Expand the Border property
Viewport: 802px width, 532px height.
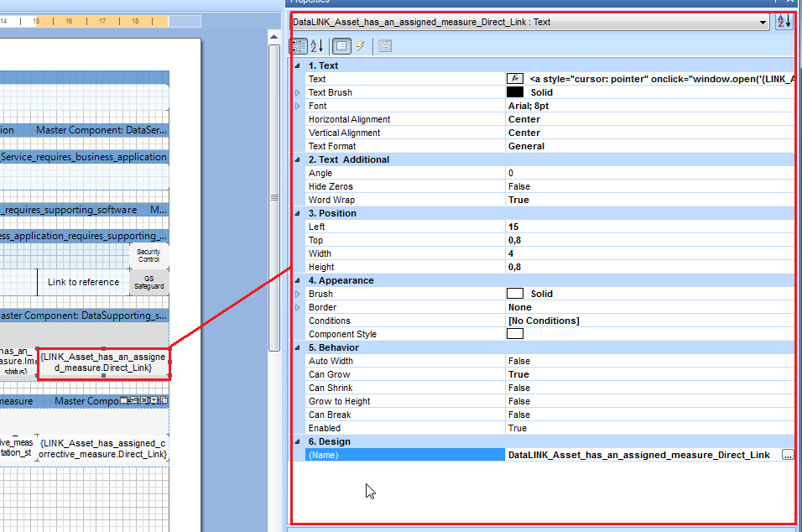297,307
